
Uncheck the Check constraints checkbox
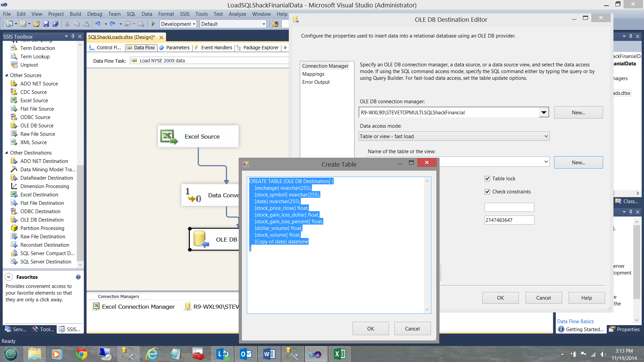click(x=487, y=192)
